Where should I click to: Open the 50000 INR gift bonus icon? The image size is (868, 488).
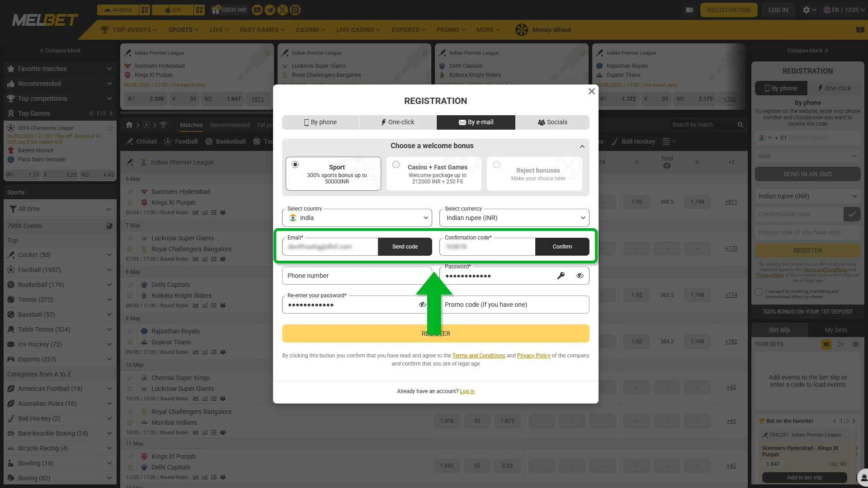(x=215, y=9)
